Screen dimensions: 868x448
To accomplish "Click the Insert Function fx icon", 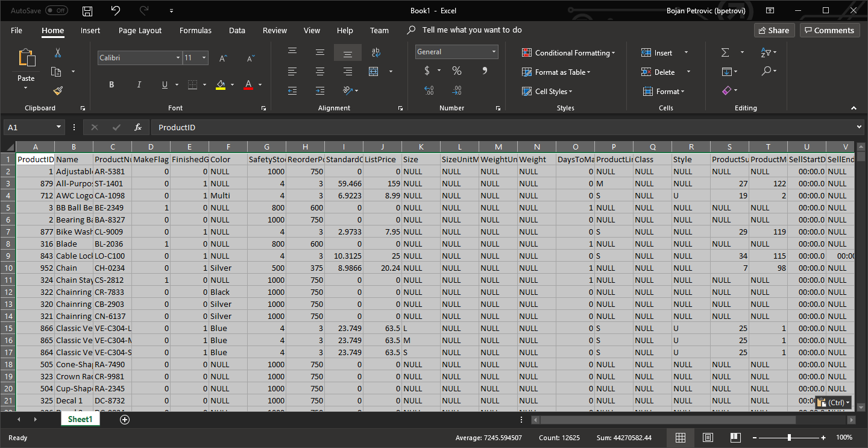I will (x=137, y=127).
